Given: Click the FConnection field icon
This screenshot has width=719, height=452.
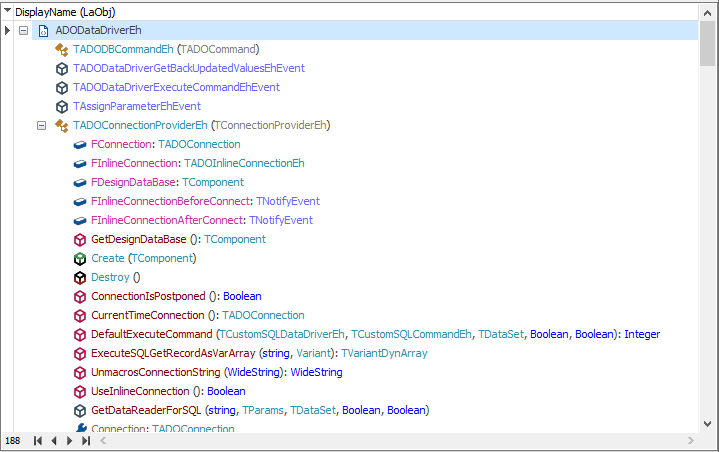Looking at the screenshot, I should [80, 145].
